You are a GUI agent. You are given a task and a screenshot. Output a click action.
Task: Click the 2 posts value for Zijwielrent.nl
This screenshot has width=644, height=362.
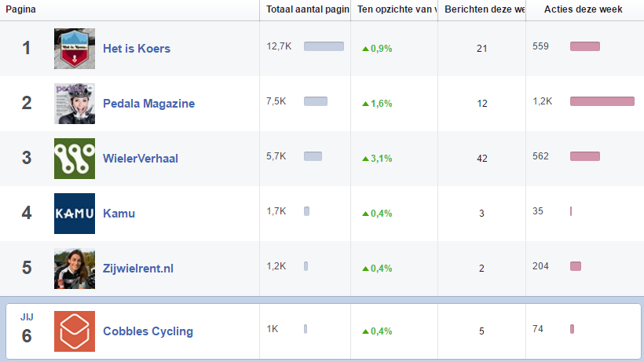[481, 269]
